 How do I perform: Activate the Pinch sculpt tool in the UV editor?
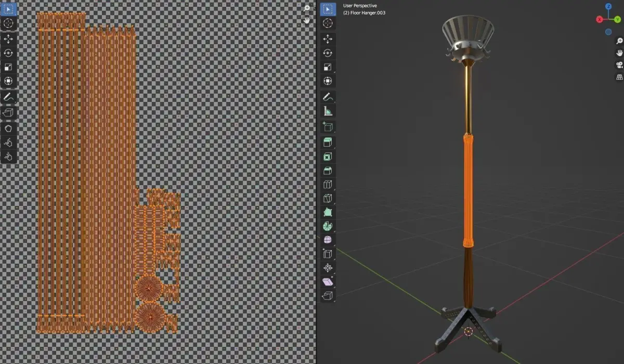[9, 157]
